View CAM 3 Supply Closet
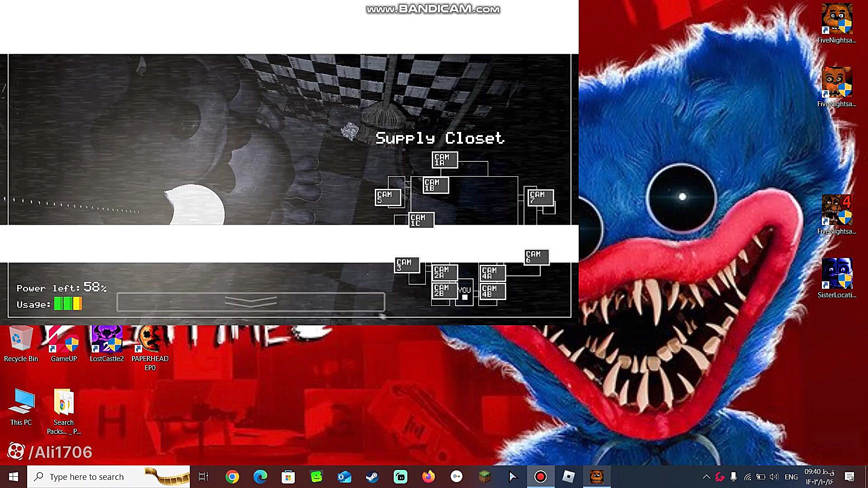The width and height of the screenshot is (868, 488). [x=407, y=265]
